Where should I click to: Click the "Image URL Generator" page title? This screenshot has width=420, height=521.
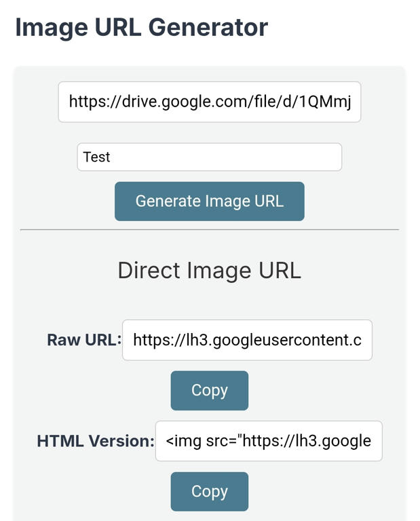point(141,28)
